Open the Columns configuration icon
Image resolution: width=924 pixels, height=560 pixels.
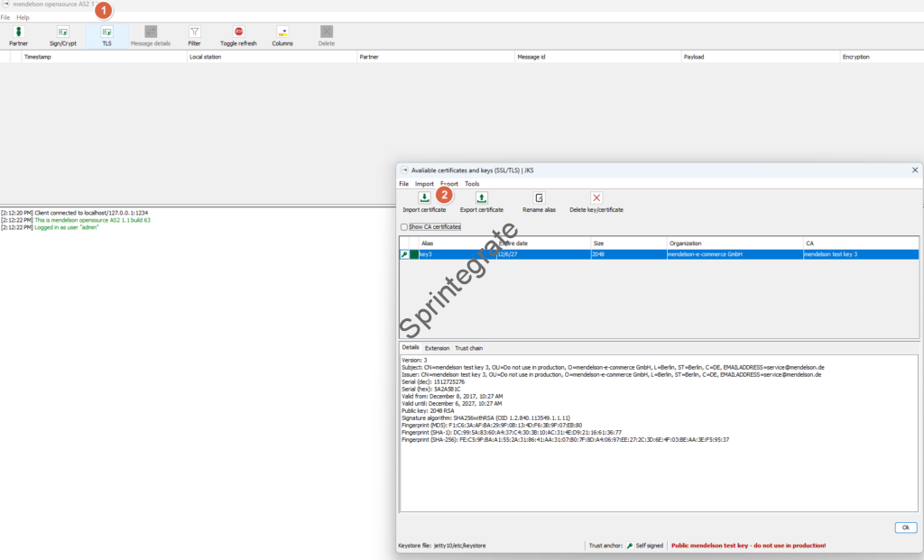(282, 32)
